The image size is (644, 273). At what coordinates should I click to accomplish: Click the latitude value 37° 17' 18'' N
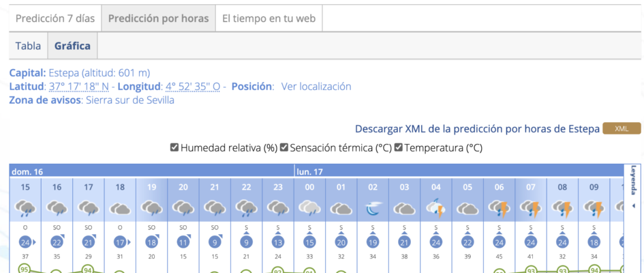79,87
